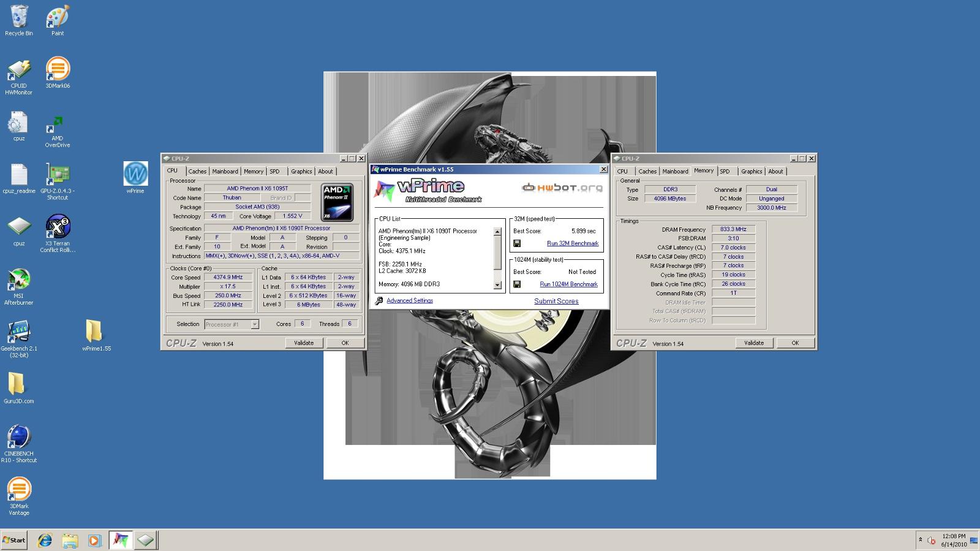Click the Show desktop strip on taskbar
This screenshot has width=980, height=551.
tap(974, 540)
